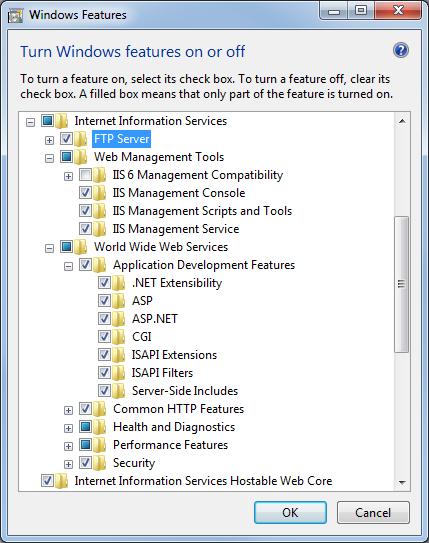Expand the Common HTTP Features node
429x543 pixels.
[69, 411]
